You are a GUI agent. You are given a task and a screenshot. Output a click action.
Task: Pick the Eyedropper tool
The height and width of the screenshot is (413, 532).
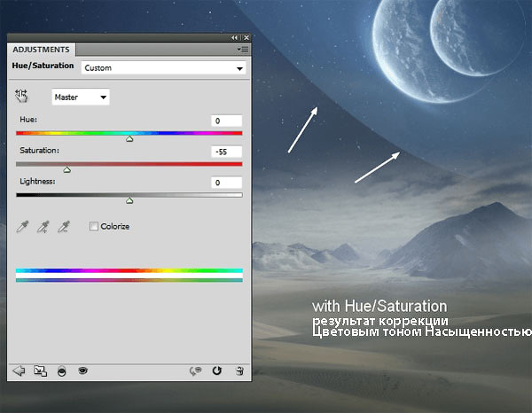click(22, 227)
